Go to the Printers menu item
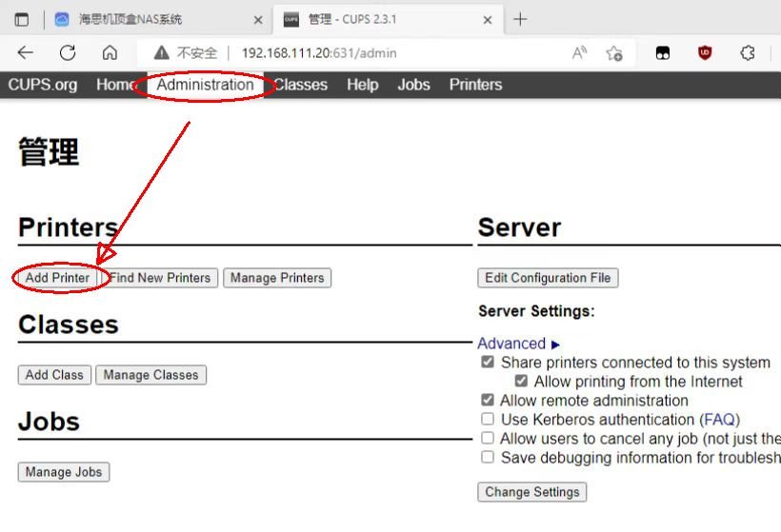The image size is (781, 532). pyautogui.click(x=475, y=85)
